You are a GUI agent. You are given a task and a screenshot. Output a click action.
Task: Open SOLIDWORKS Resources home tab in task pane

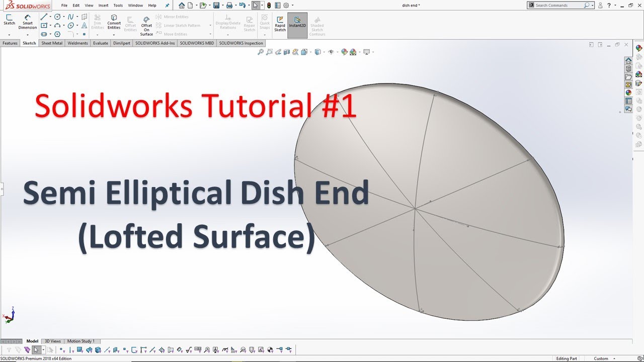point(628,61)
